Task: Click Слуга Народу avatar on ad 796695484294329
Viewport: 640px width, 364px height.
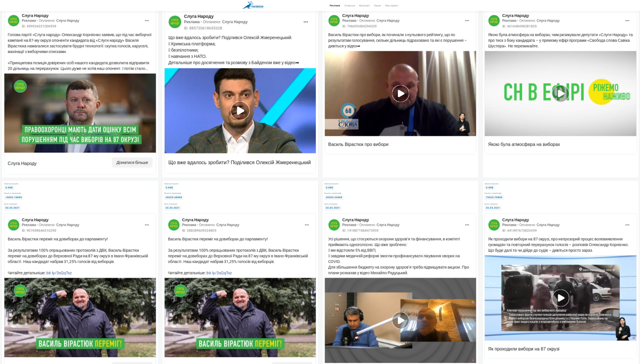Action: pos(334,21)
